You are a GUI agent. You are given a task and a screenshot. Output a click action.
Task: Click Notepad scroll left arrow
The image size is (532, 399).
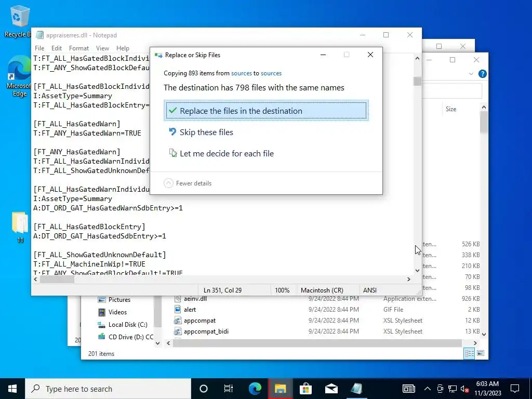point(36,279)
